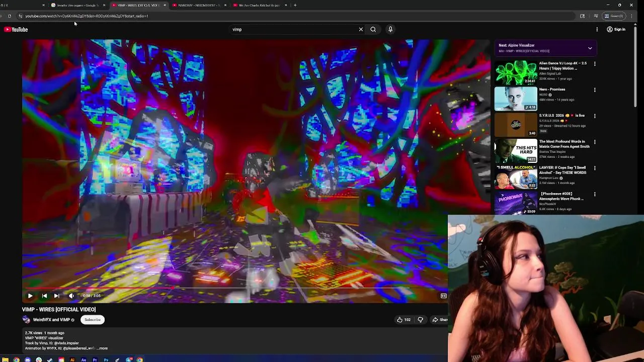Open Illustrator from the taskbar
Screen dimensions: 644x362
click(72, 359)
